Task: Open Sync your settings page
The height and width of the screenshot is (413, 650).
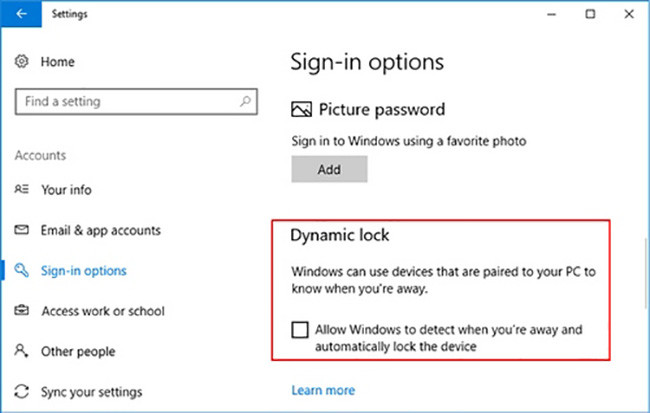Action: tap(91, 392)
